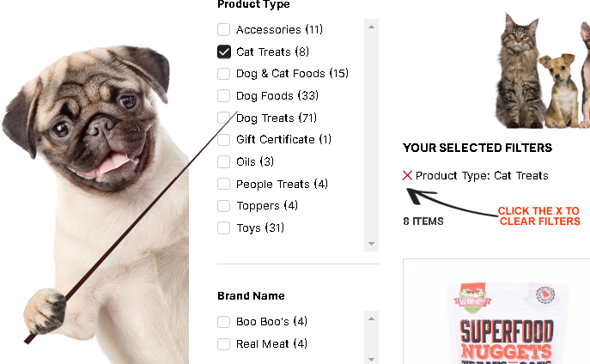The image size is (590, 364).
Task: Select the People Treats (4) label
Action: (282, 184)
